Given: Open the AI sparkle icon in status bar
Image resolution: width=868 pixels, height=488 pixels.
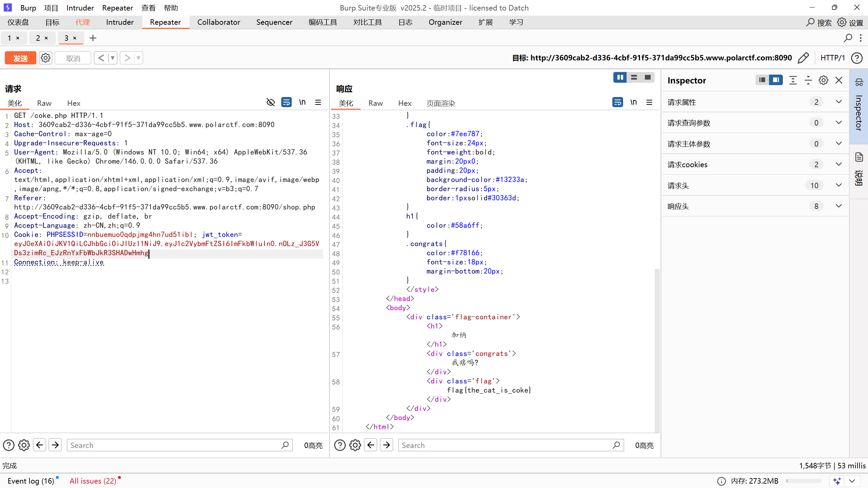Looking at the screenshot, I should point(837,481).
